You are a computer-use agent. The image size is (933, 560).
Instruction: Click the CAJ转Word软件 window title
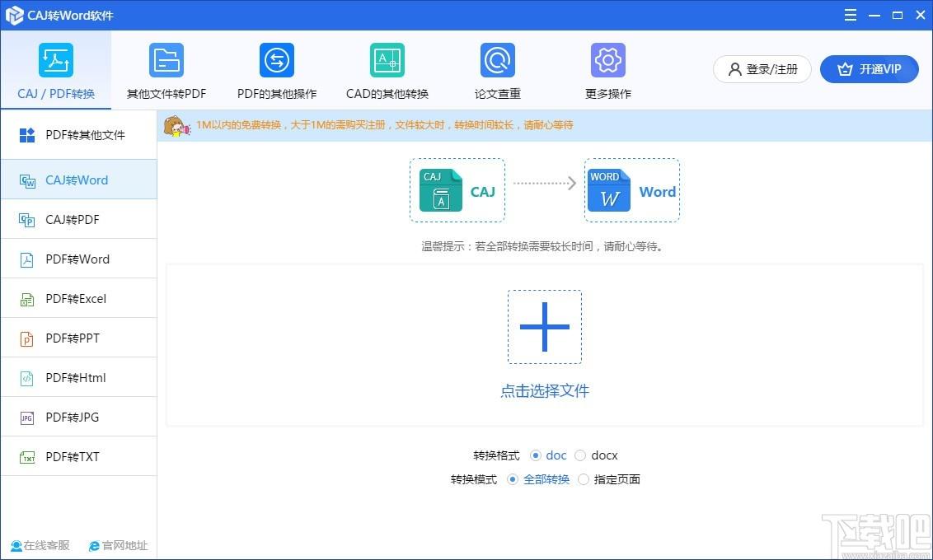point(70,16)
